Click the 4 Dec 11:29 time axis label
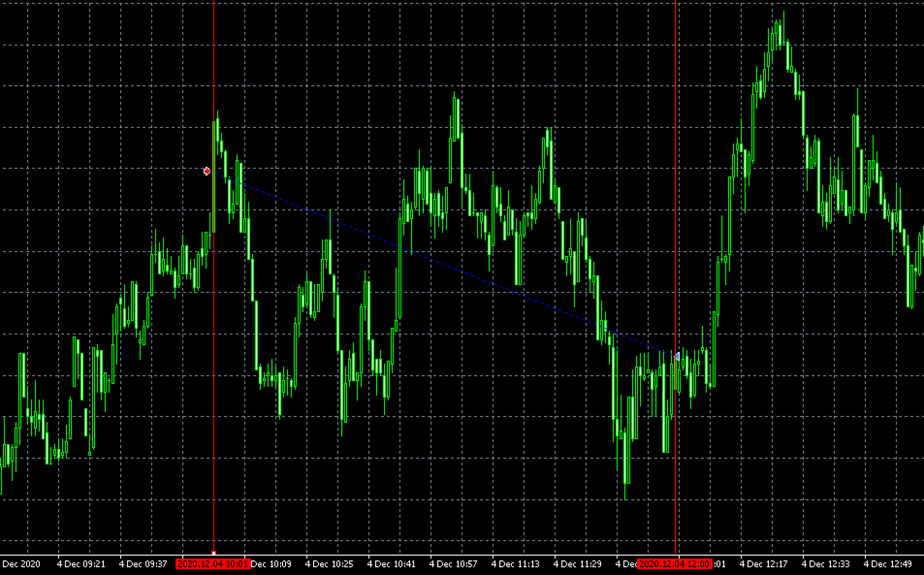Image resolution: width=924 pixels, height=575 pixels. pos(577,564)
